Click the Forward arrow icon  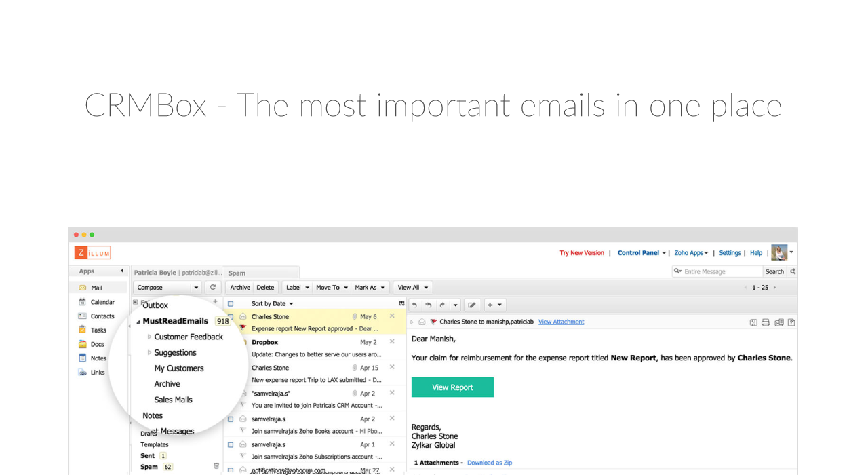point(442,305)
